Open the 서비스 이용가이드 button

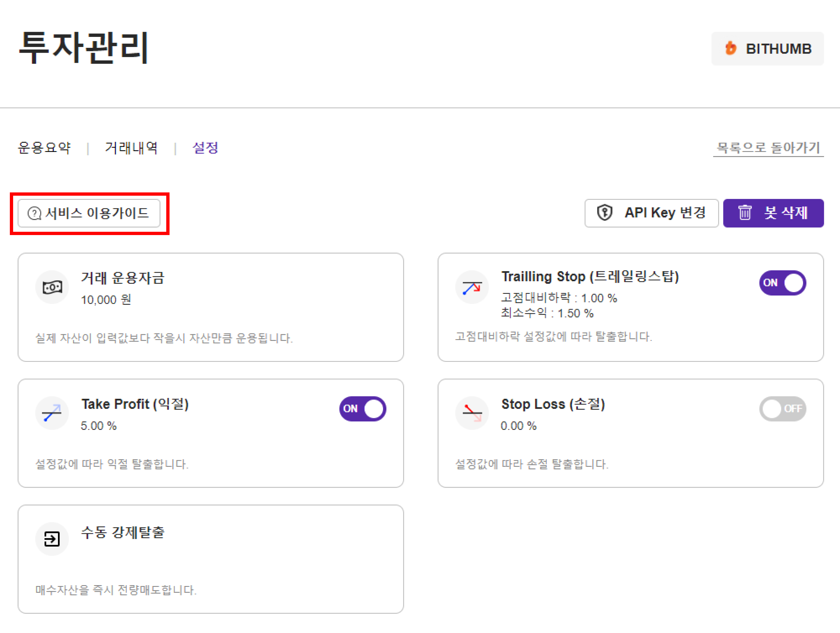click(89, 213)
